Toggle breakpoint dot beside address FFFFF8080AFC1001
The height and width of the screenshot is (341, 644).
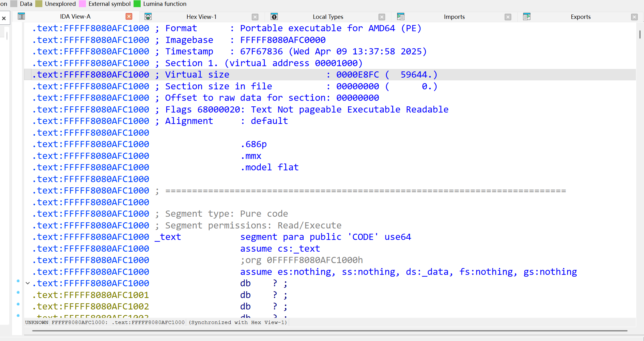18,292
